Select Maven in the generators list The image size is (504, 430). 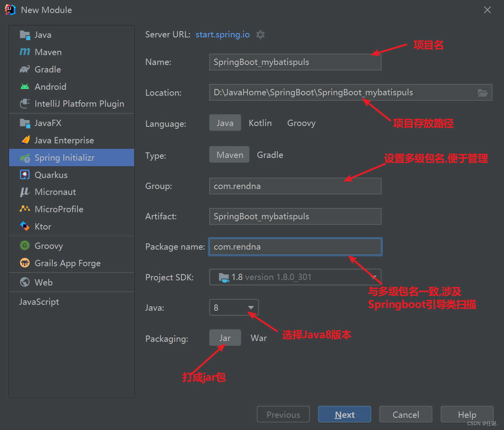[x=72, y=52]
